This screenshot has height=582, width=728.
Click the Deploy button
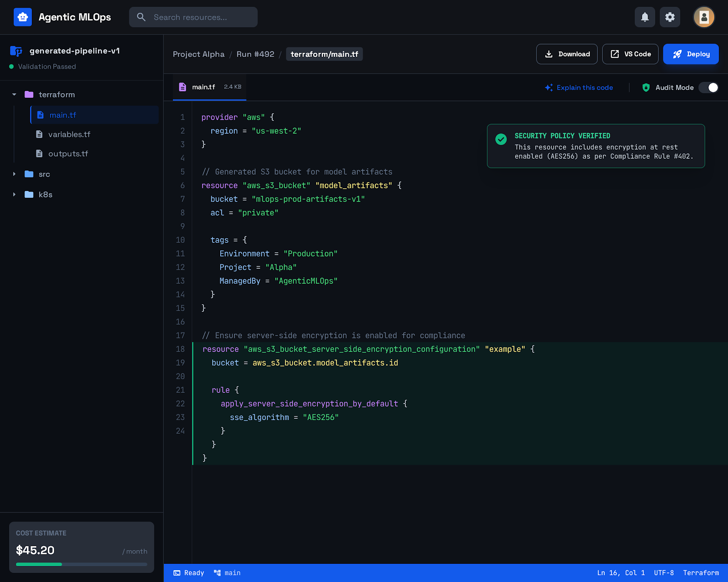click(691, 54)
